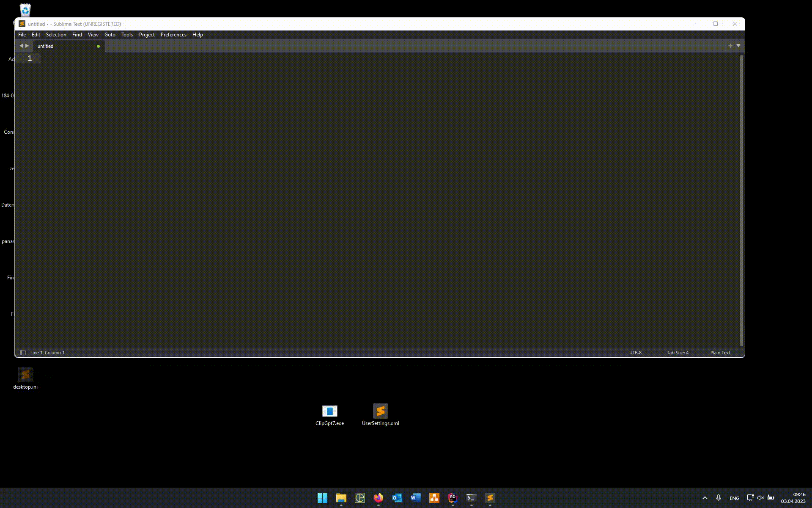
Task: Click the tab navigation forward arrow
Action: click(x=27, y=46)
